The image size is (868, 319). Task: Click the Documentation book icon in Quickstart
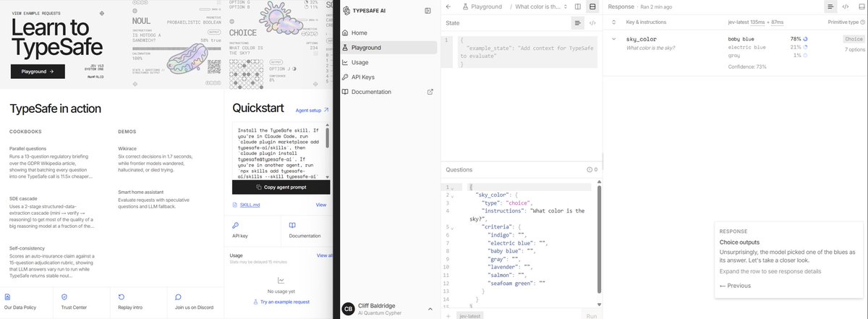tap(292, 226)
